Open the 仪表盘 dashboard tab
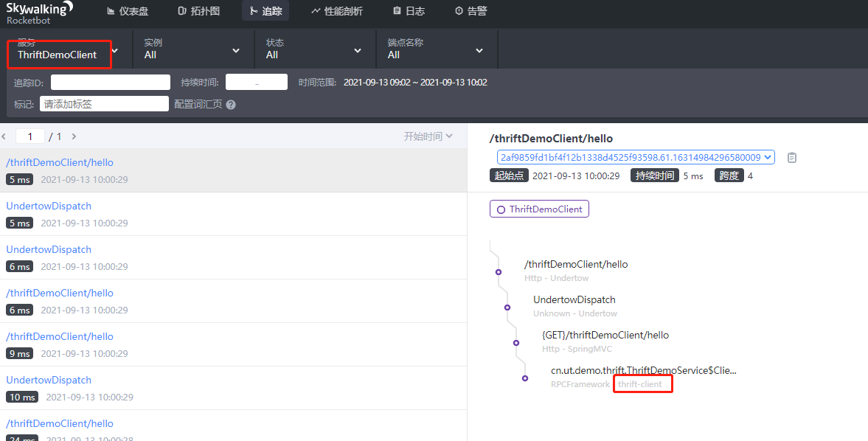 (x=128, y=11)
